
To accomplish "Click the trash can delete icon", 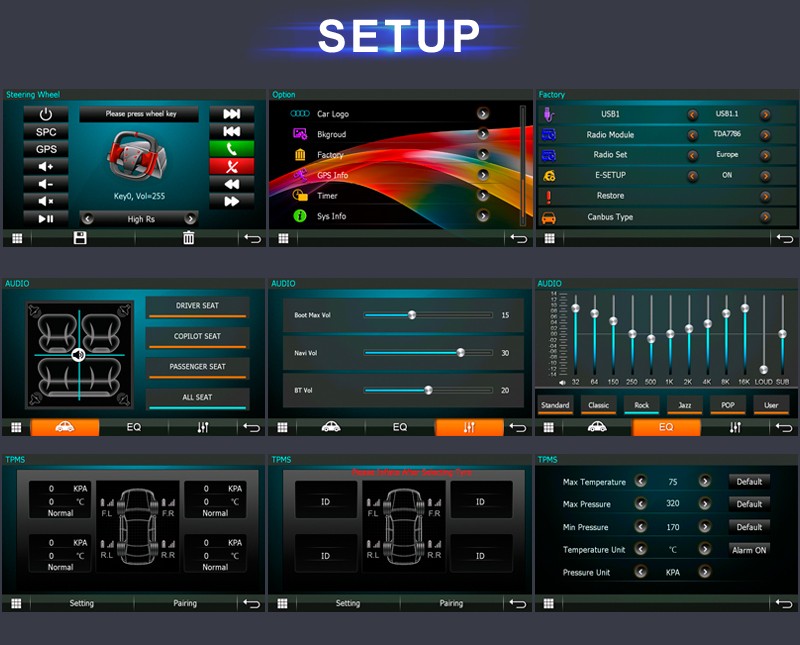I will click(188, 238).
